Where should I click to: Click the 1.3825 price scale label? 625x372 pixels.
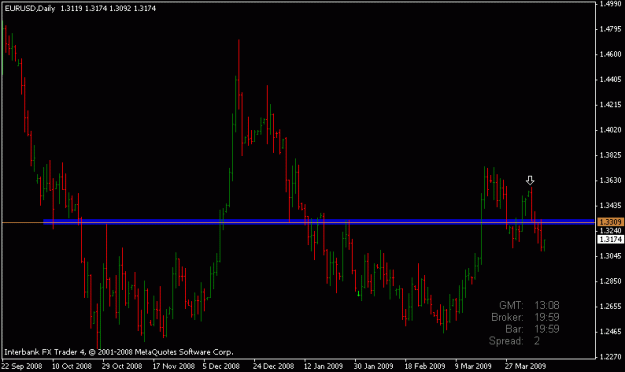610,155
